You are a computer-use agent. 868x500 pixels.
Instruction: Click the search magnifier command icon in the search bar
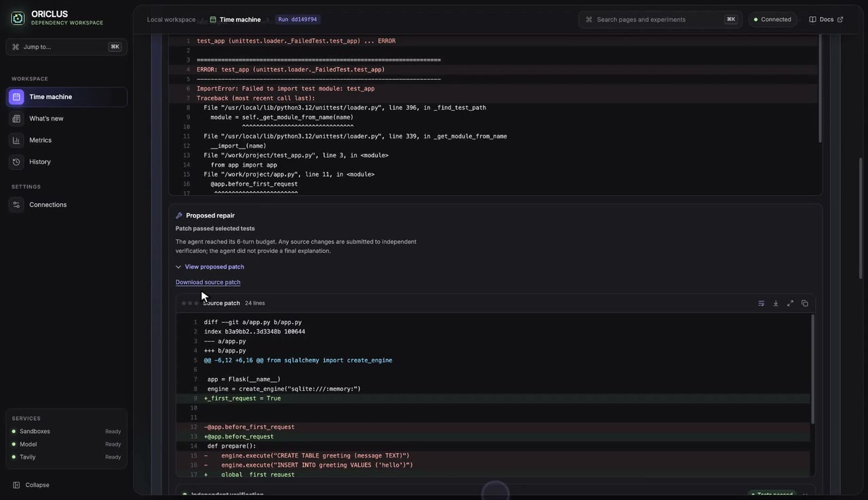(589, 20)
